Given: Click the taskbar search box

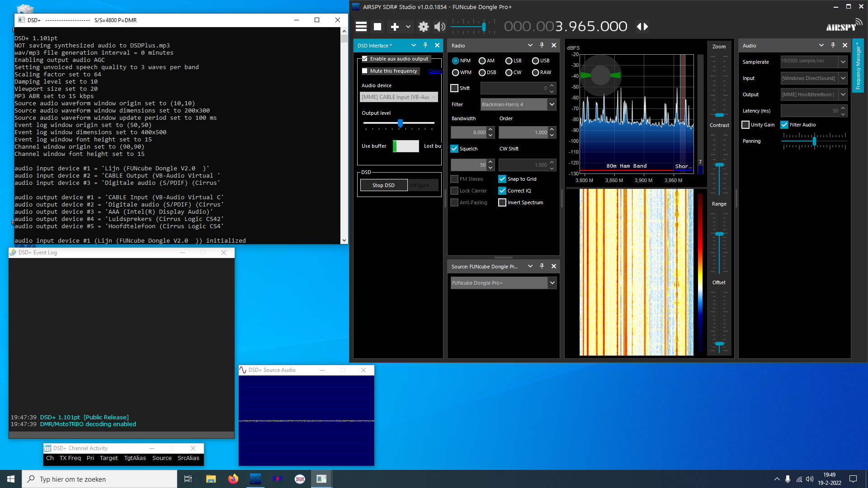Looking at the screenshot, I should tap(99, 479).
